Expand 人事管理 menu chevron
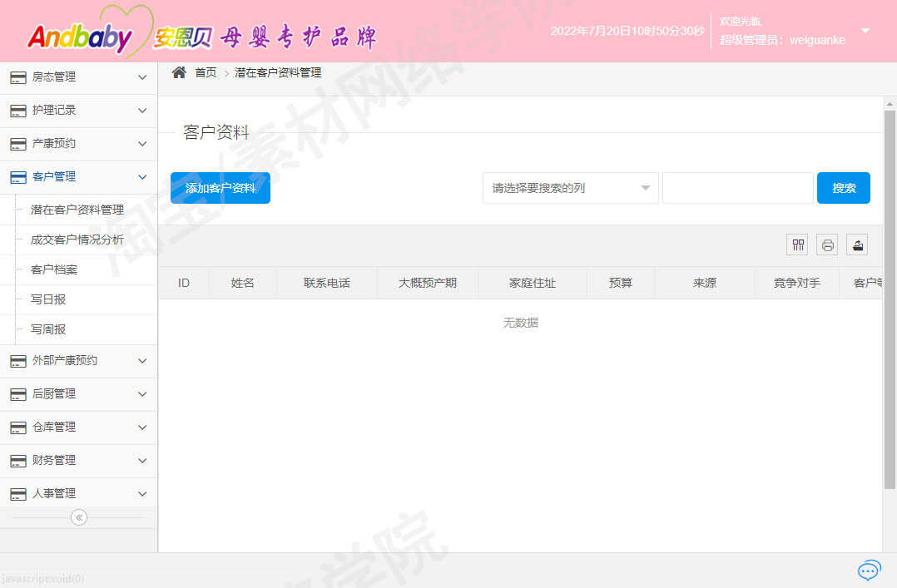Screen dimensions: 897x588 142,494
